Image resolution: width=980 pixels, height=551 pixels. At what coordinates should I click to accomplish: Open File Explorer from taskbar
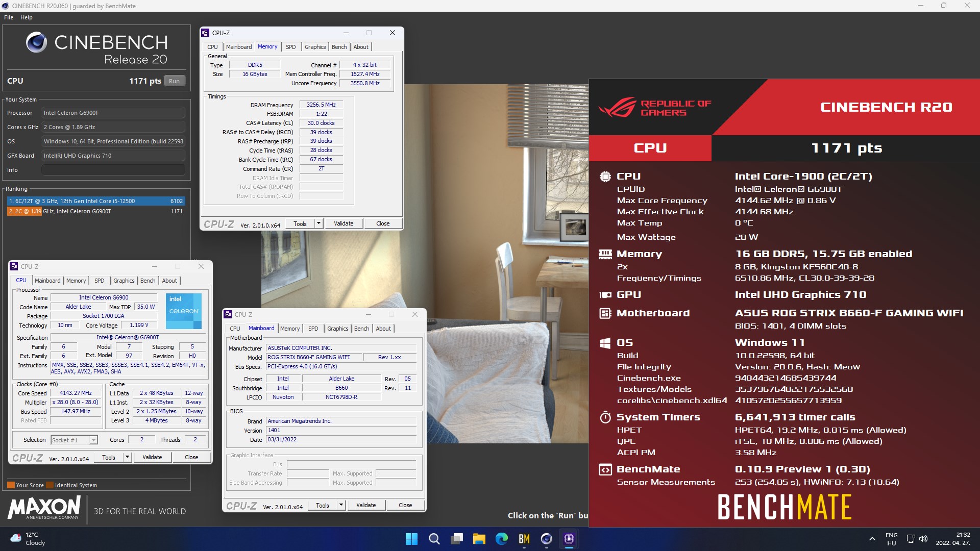tap(479, 539)
